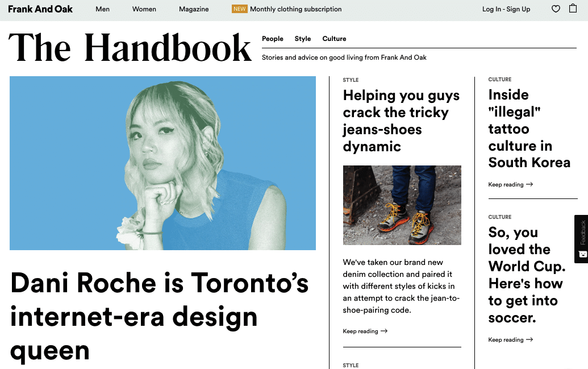Open Monthly clothing subscription link
588x369 pixels.
pyautogui.click(x=296, y=9)
